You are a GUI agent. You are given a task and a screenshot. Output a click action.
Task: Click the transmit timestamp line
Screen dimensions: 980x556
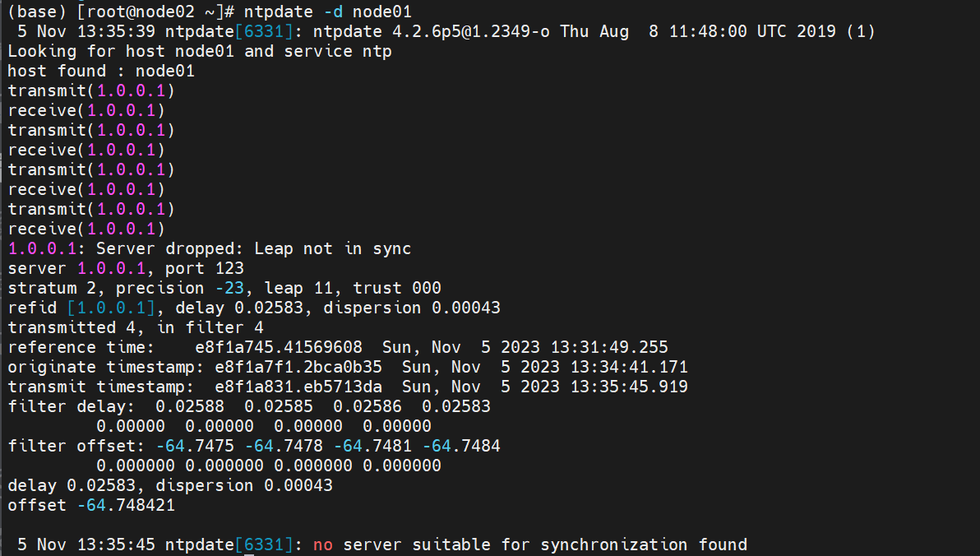click(x=348, y=387)
